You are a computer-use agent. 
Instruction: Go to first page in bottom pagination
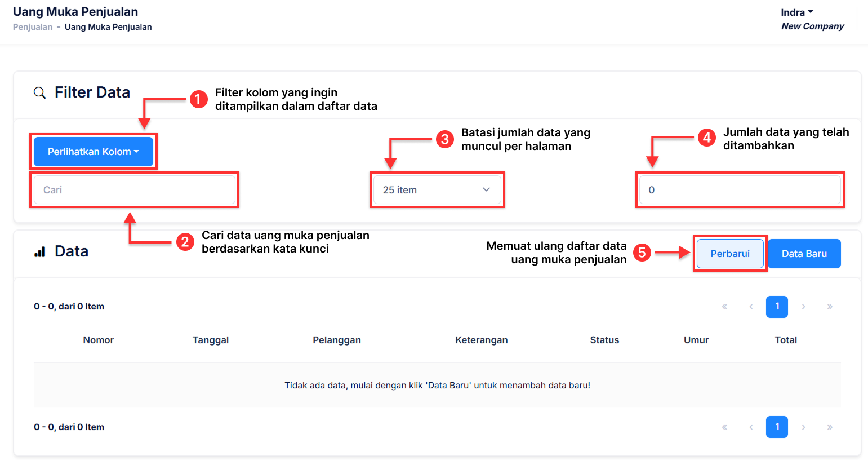pyautogui.click(x=724, y=427)
